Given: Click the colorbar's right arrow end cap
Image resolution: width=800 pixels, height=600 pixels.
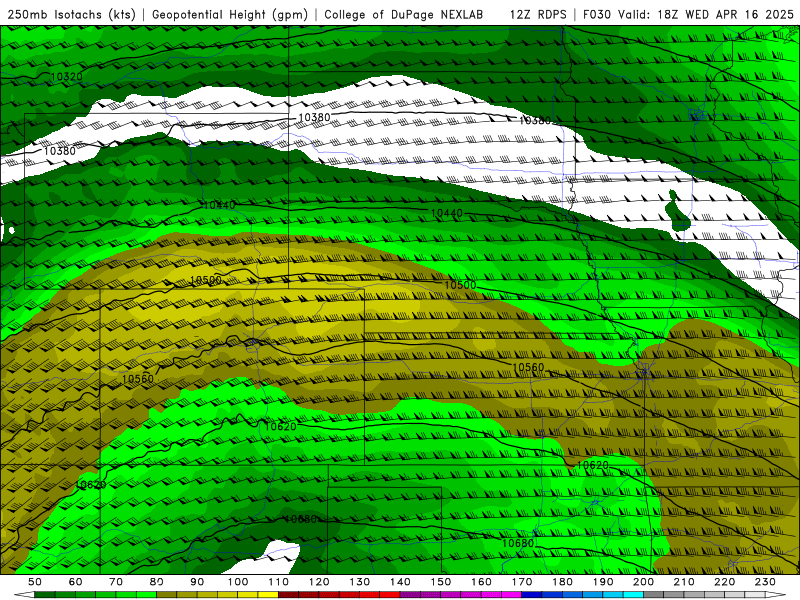Looking at the screenshot, I should [776, 595].
